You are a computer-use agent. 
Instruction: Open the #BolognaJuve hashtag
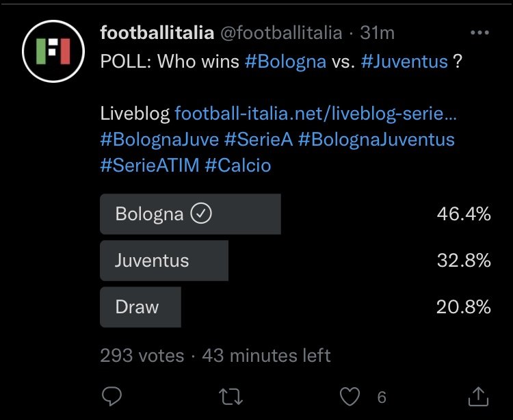point(159,140)
